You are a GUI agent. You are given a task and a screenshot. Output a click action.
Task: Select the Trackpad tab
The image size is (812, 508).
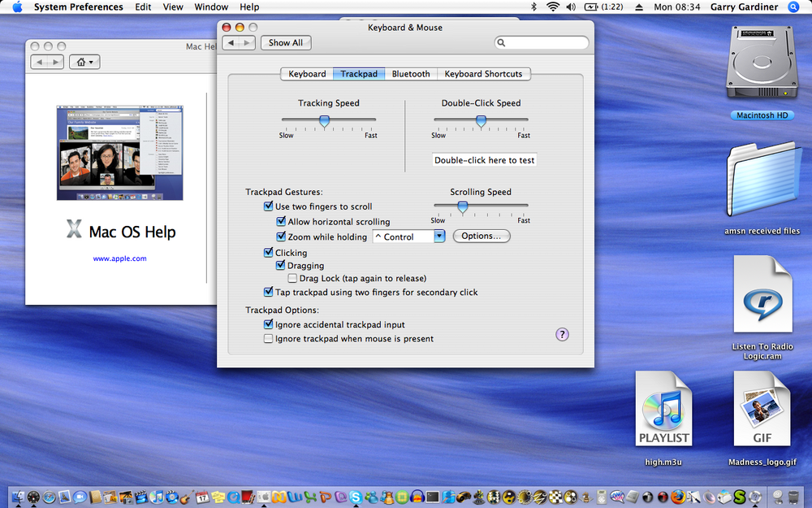[359, 74]
